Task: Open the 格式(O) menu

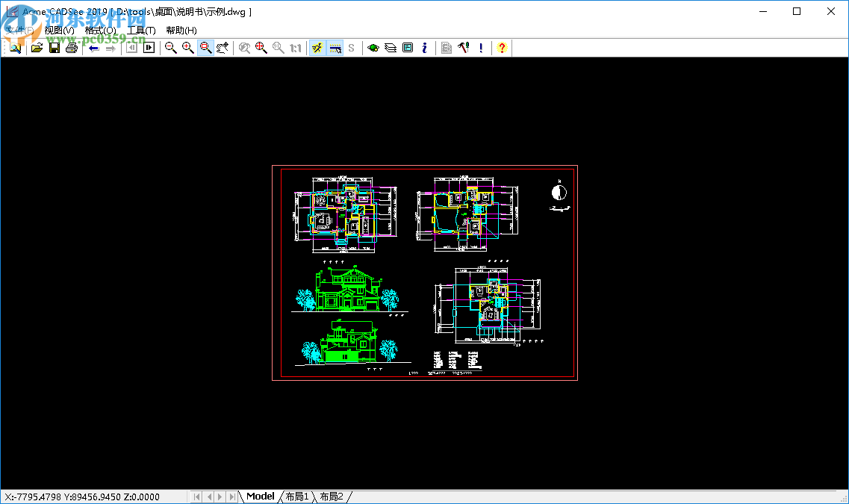Action: (x=100, y=31)
